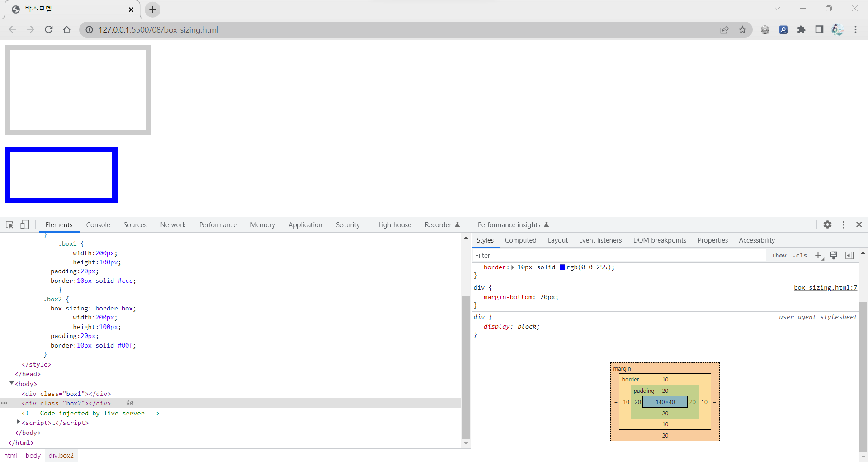Click the blue extension icon in toolbar

783,29
